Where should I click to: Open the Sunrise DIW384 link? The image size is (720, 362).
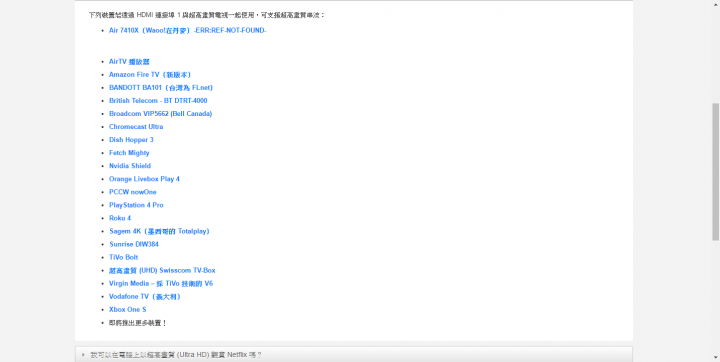coord(134,244)
